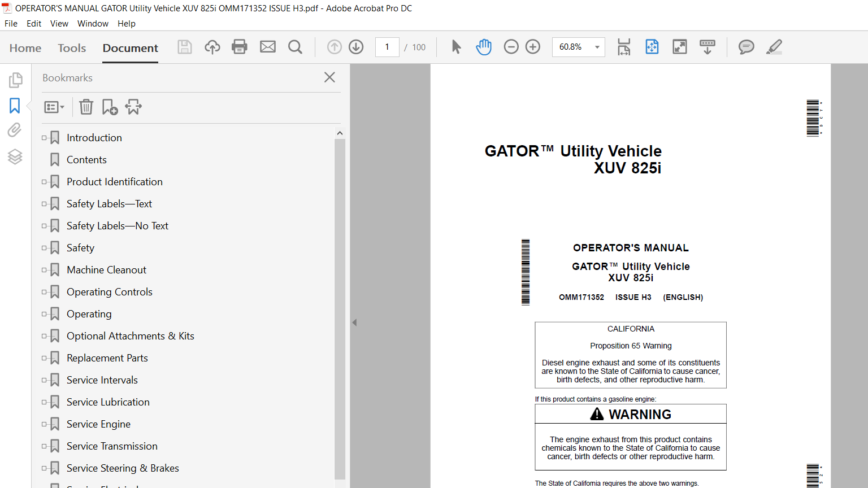Viewport: 868px width, 488px height.
Task: Switch to full screen mode icon
Action: (x=680, y=47)
